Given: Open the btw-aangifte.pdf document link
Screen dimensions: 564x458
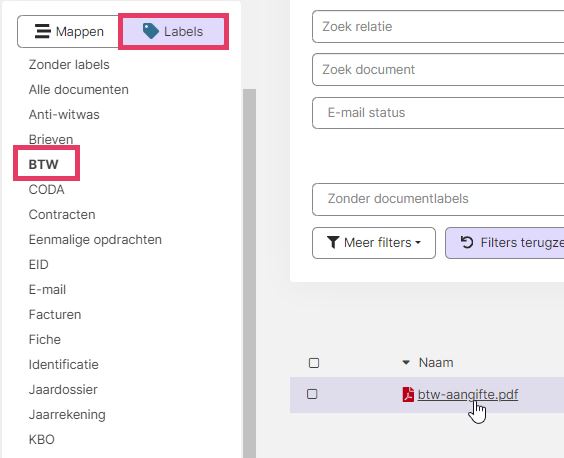Looking at the screenshot, I should click(468, 394).
